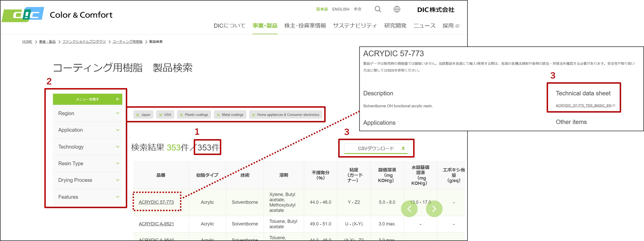Click the ファンクショナルプロダクツ breadcrumb
The height and width of the screenshot is (241, 644).
[x=84, y=42]
